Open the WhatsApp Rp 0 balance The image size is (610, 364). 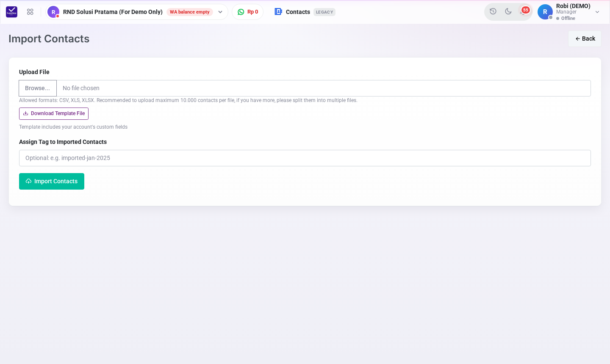point(248,12)
